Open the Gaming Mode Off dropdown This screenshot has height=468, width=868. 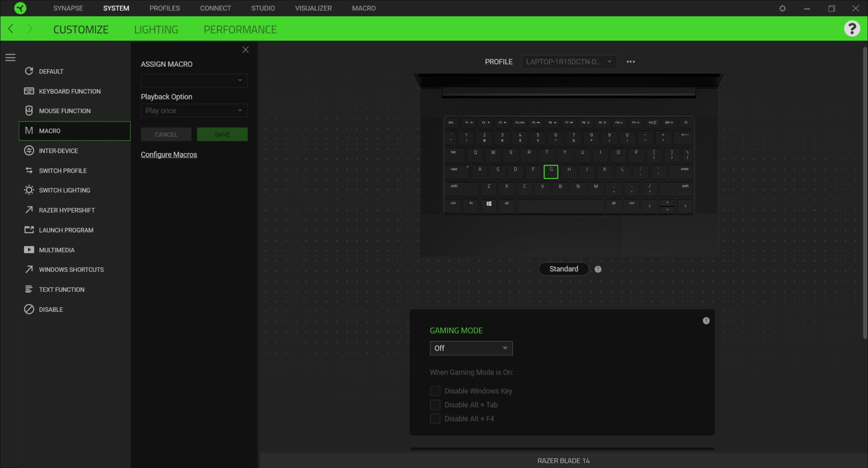471,348
